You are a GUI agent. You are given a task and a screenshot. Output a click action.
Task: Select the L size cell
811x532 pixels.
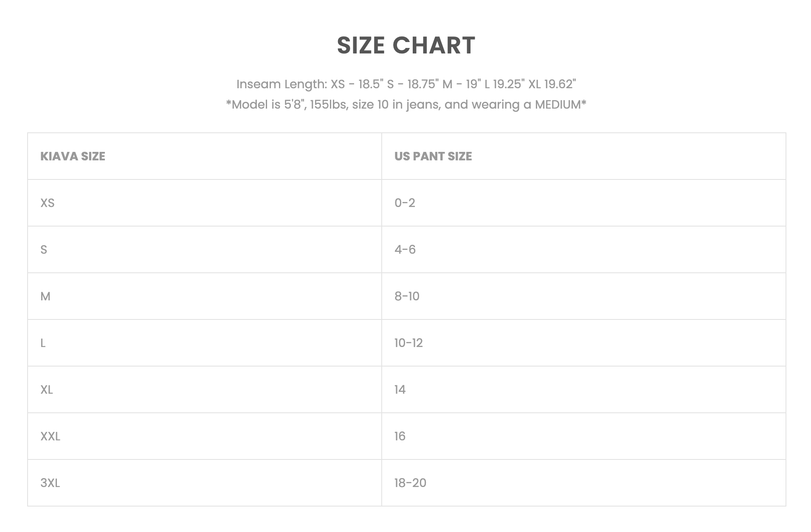coord(43,343)
